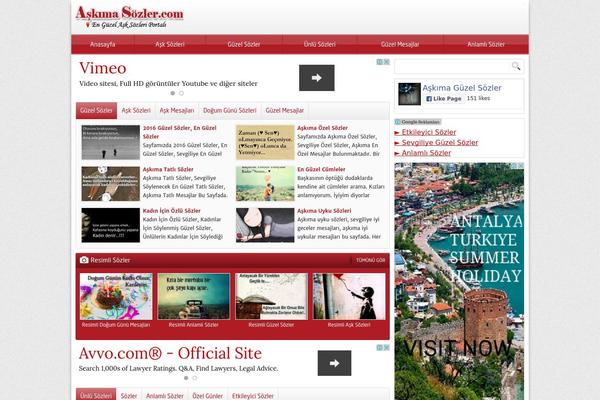Click the camera icon beside Resimli Sözler
Viewport: 600px width, 400px height.
(84, 260)
